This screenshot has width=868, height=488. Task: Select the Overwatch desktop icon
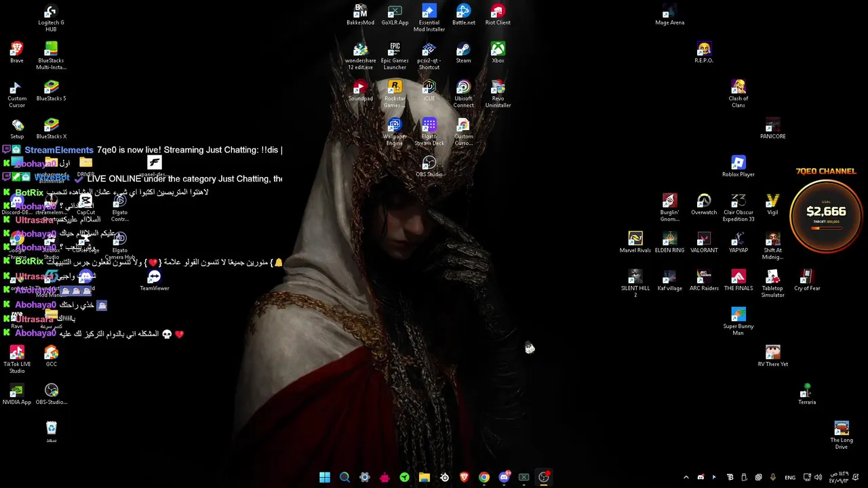click(x=704, y=205)
